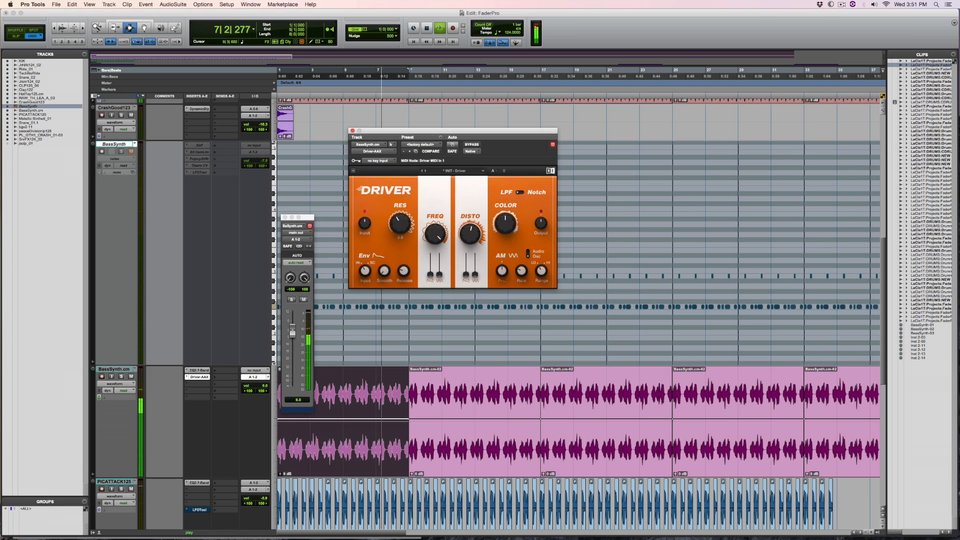Toggle Spot edit mode
The image size is (960, 540).
tap(34, 30)
